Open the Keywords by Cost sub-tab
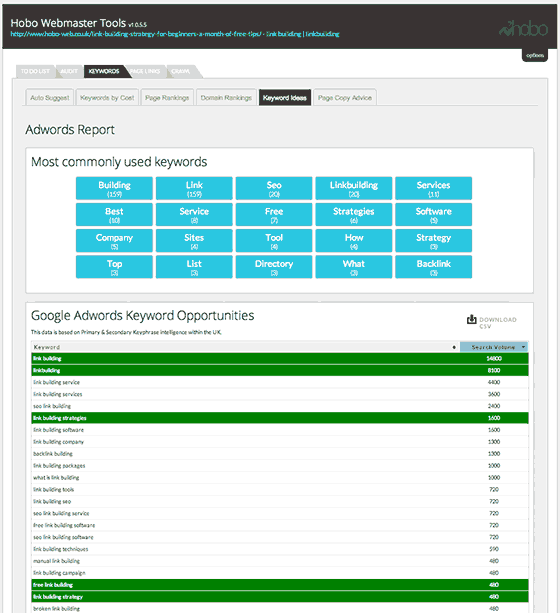560x613 pixels. tap(107, 98)
